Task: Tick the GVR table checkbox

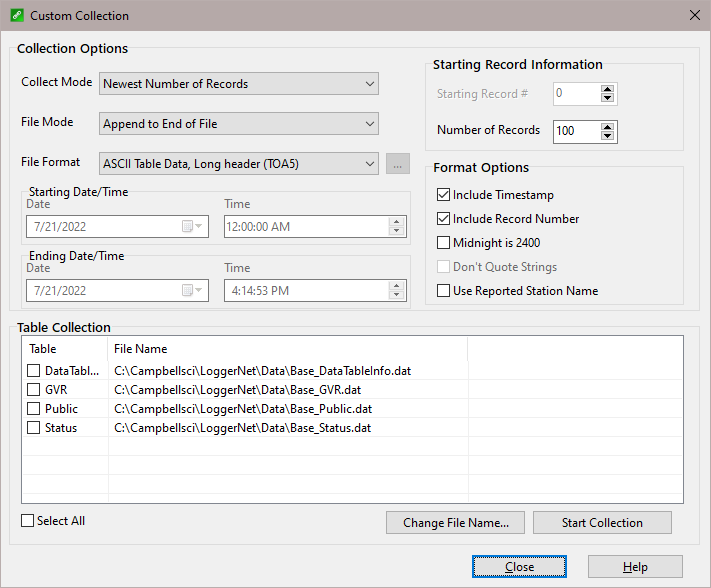Action: (x=34, y=390)
